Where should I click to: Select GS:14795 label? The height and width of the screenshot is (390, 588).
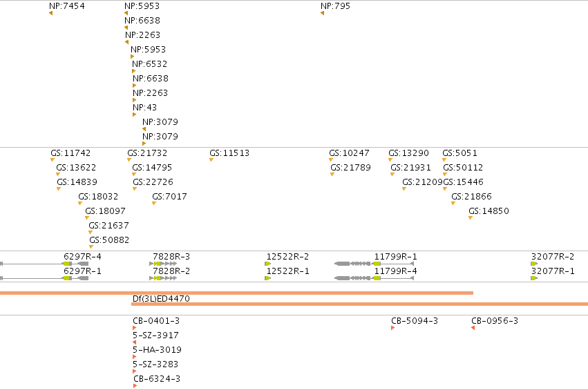tap(152, 168)
